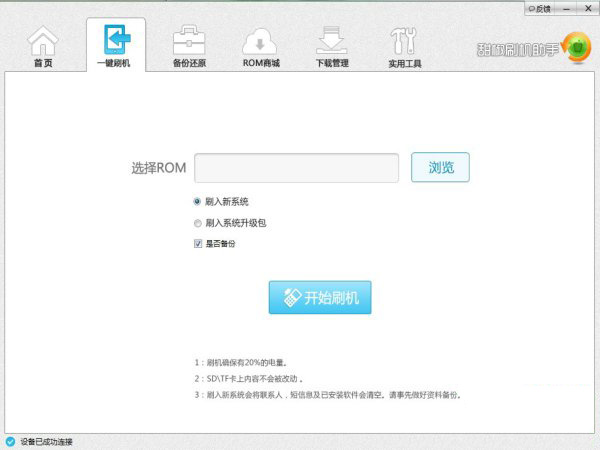Close the flashing assistant window

pos(588,7)
